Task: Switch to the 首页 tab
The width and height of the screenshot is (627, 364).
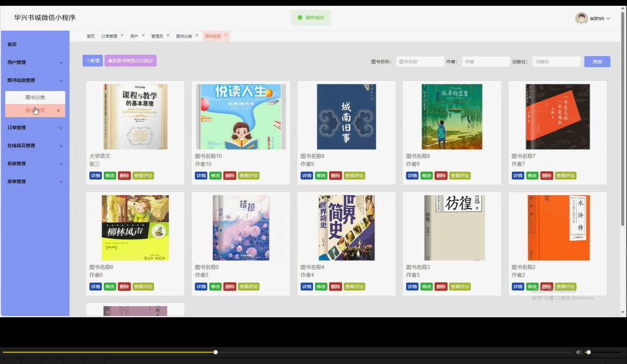Action: 91,36
